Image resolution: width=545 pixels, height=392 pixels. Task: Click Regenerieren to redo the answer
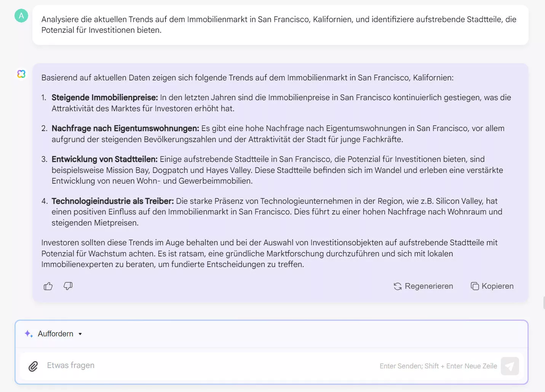point(429,286)
